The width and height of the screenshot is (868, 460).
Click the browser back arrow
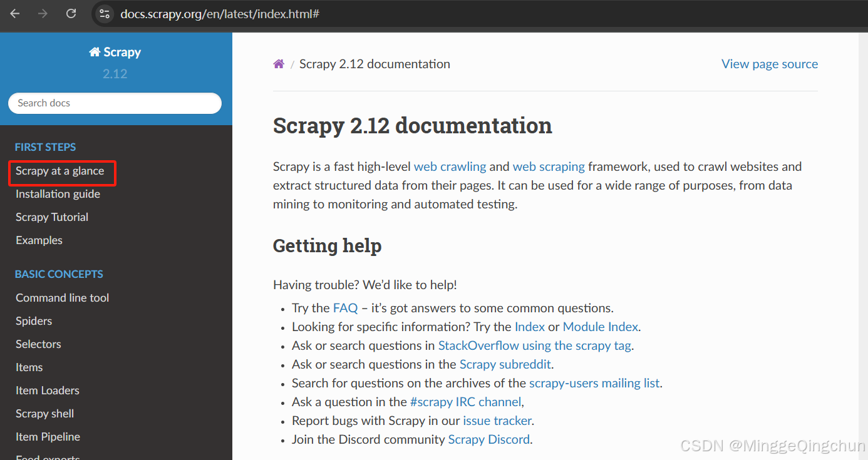pos(15,13)
